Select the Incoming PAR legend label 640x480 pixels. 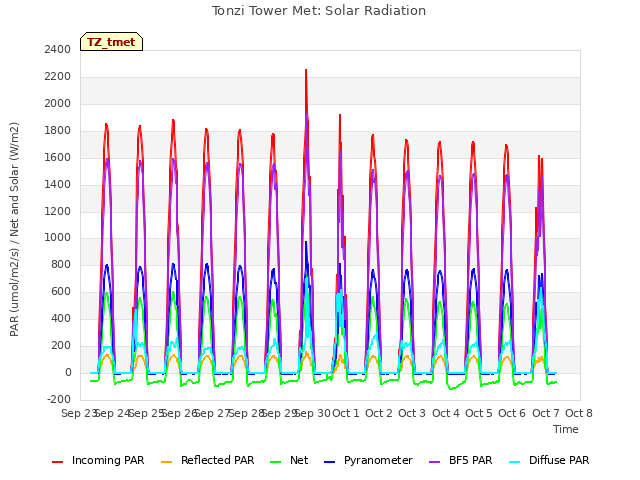tap(108, 460)
